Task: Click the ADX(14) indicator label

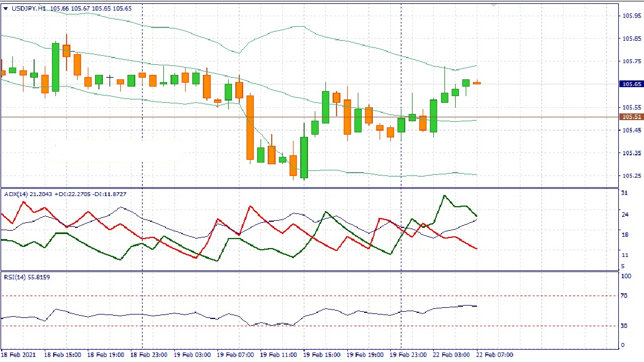Action: [x=15, y=194]
